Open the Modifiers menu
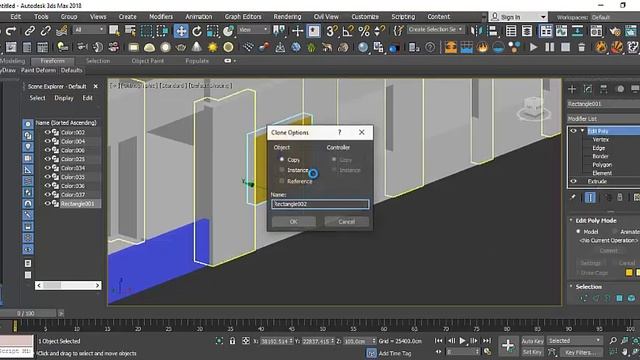Image resolution: width=640 pixels, height=360 pixels. pyautogui.click(x=161, y=17)
